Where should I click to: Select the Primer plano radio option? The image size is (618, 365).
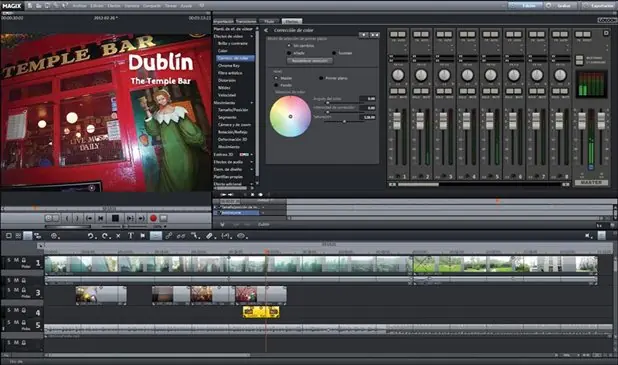pyautogui.click(x=321, y=78)
